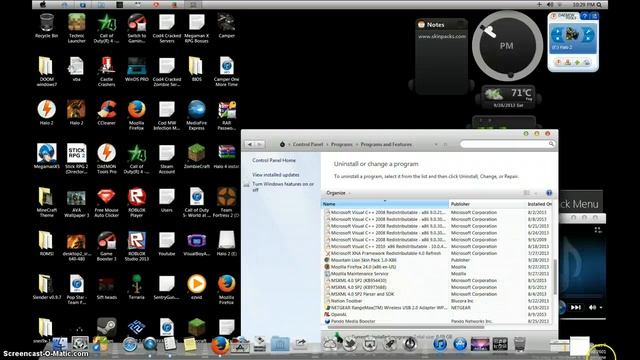Screen dimensions: 640x360
Task: Open the volume dropdown arrow in media player
Action: (x=601, y=307)
